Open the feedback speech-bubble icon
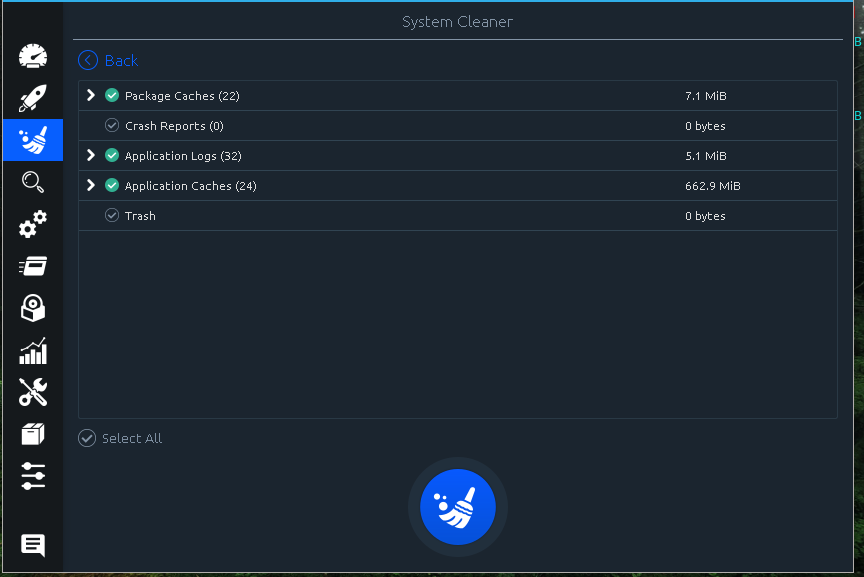864x577 pixels. pyautogui.click(x=33, y=545)
